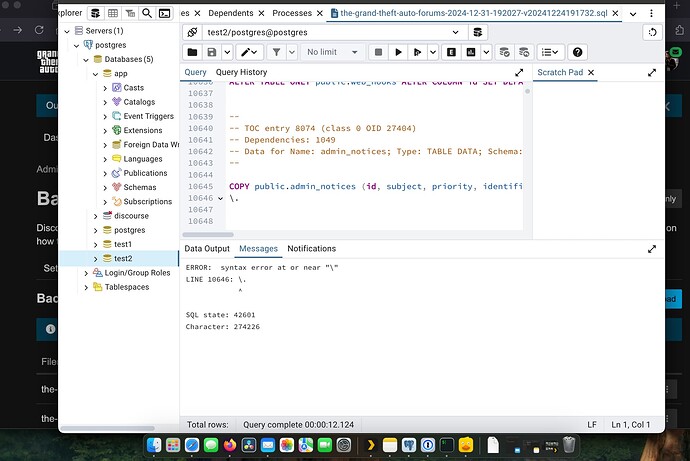Switch to the Processes tab
Viewport: 690px width, 461px height.
click(292, 13)
